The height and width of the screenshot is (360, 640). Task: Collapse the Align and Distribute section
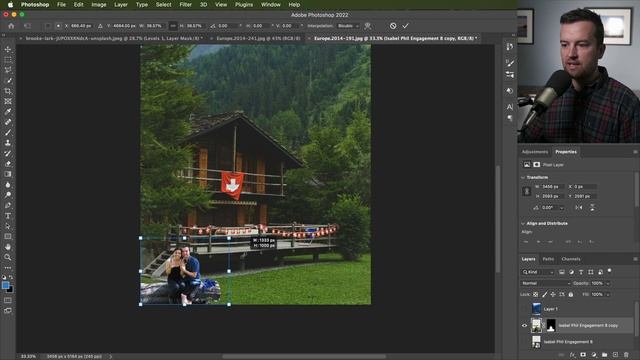tap(523, 224)
